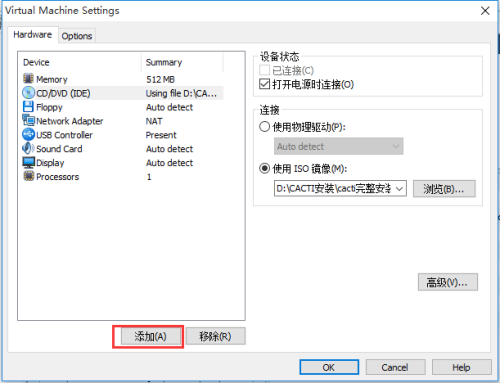Image resolution: width=500 pixels, height=383 pixels.
Task: Click the Sound Card speaker icon
Action: click(x=28, y=148)
